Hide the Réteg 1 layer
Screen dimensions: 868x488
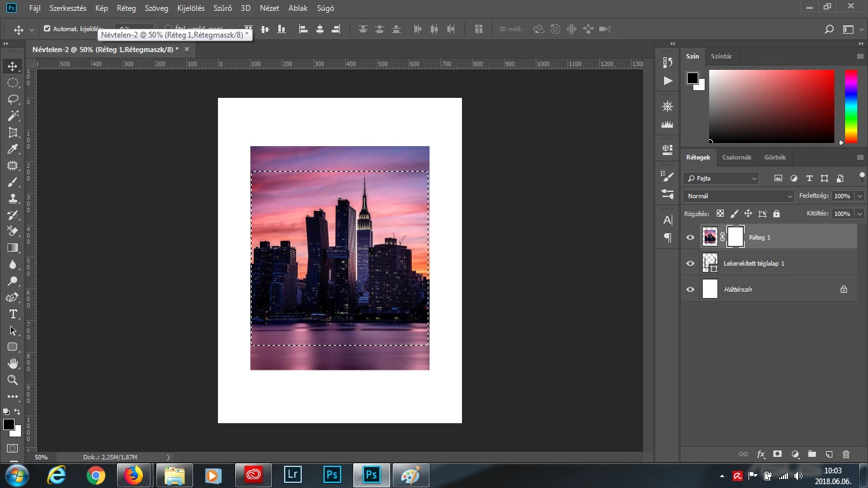(690, 238)
